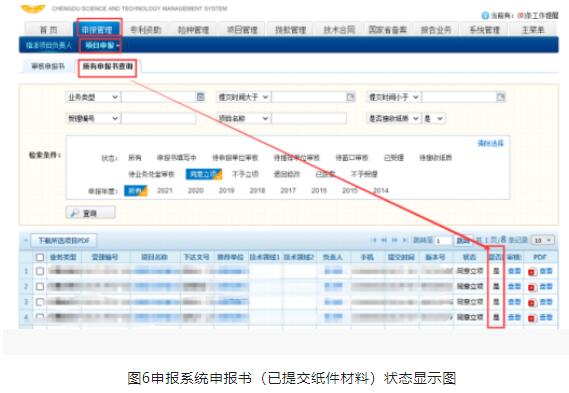Tick the checkbox in row 2
This screenshot has width=569, height=393.
click(x=40, y=286)
